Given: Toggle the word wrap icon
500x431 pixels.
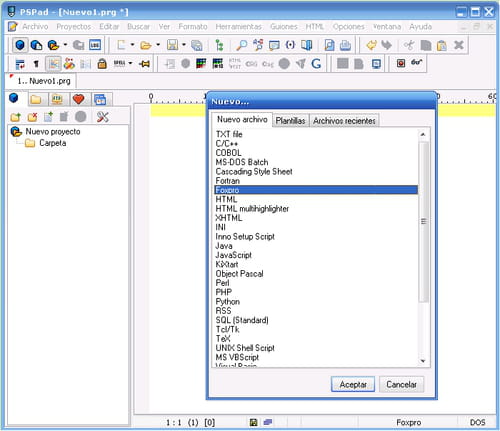Looking at the screenshot, I should (x=20, y=63).
